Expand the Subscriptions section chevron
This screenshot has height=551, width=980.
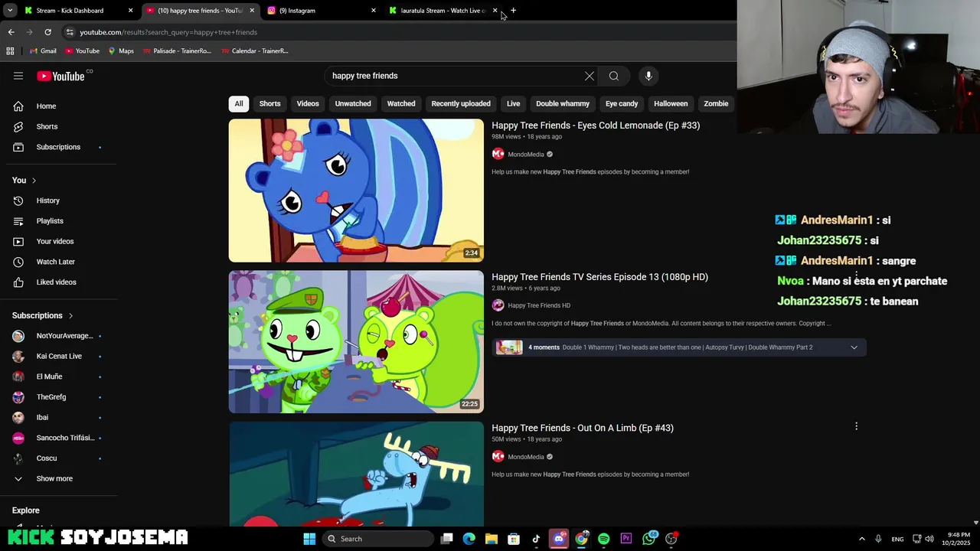click(x=70, y=315)
